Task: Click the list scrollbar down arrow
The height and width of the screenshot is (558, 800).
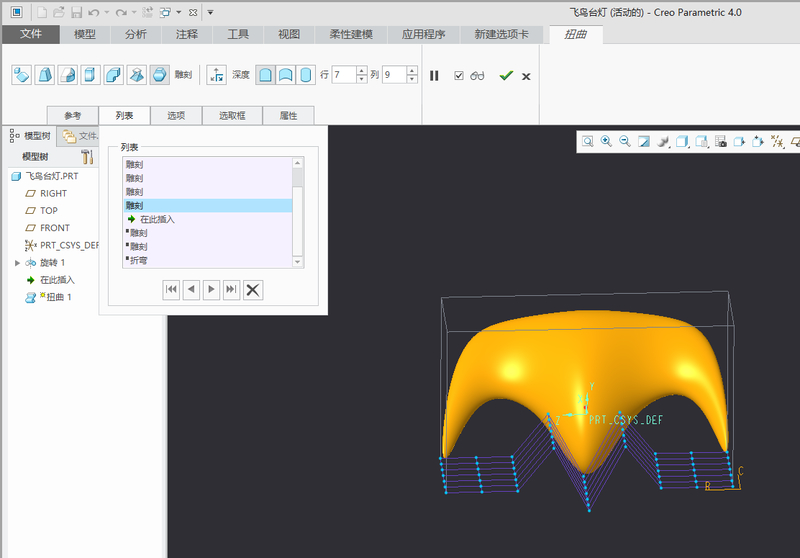Action: (297, 262)
